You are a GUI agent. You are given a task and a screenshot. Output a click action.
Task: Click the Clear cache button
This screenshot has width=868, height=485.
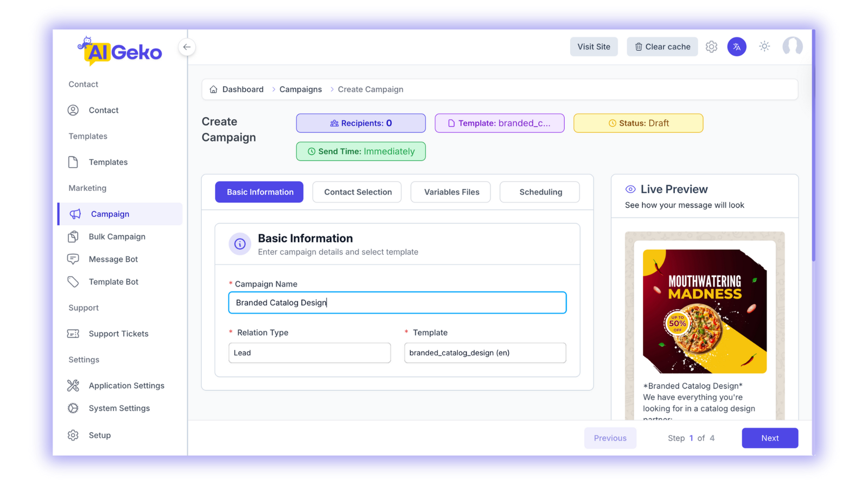point(662,47)
